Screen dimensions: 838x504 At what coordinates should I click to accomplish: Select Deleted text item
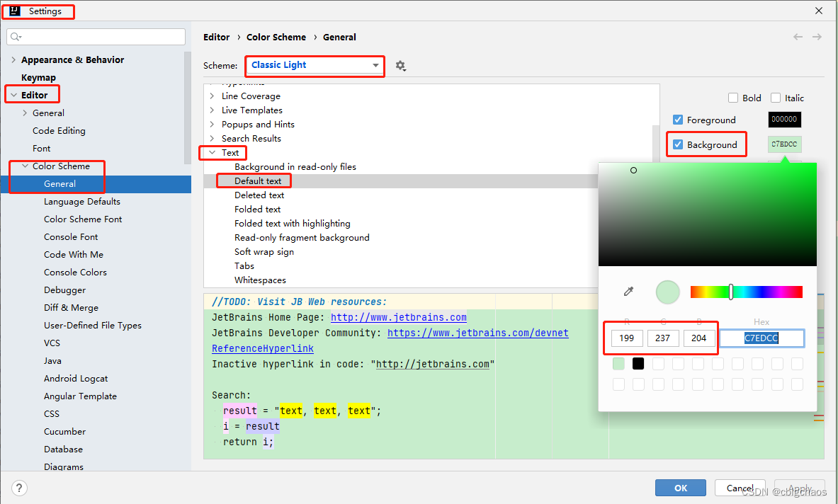click(259, 195)
